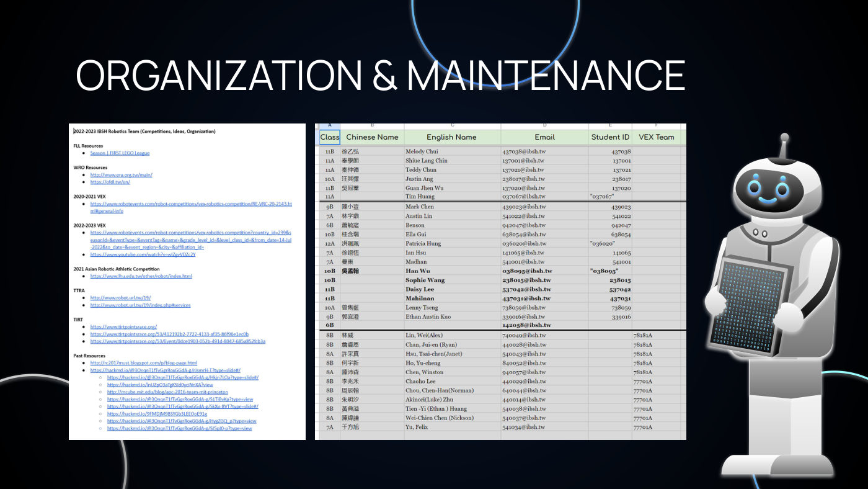Select the "Chinese Name" column header cell
This screenshot has height=489, width=868.
372,137
